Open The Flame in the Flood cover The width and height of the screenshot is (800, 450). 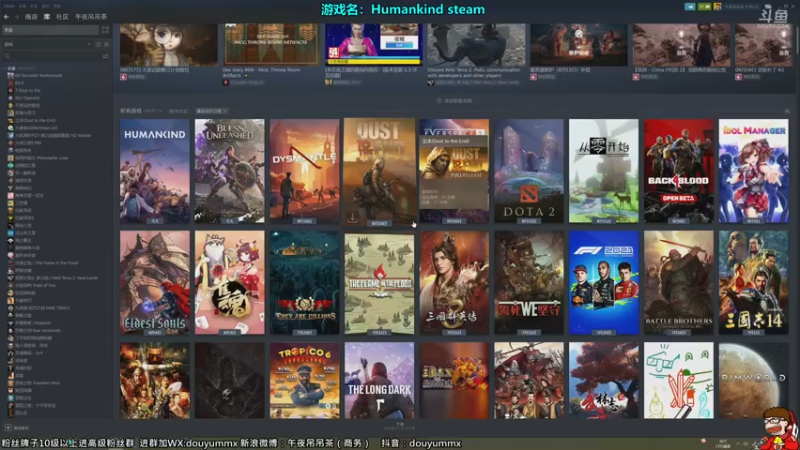pos(379,283)
